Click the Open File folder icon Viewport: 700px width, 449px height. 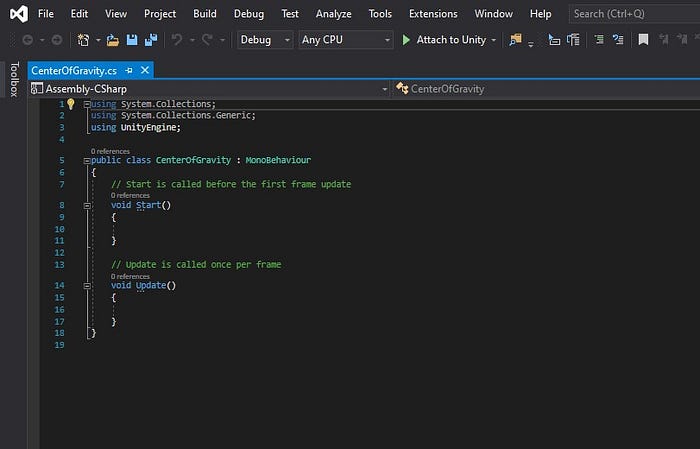[112, 40]
